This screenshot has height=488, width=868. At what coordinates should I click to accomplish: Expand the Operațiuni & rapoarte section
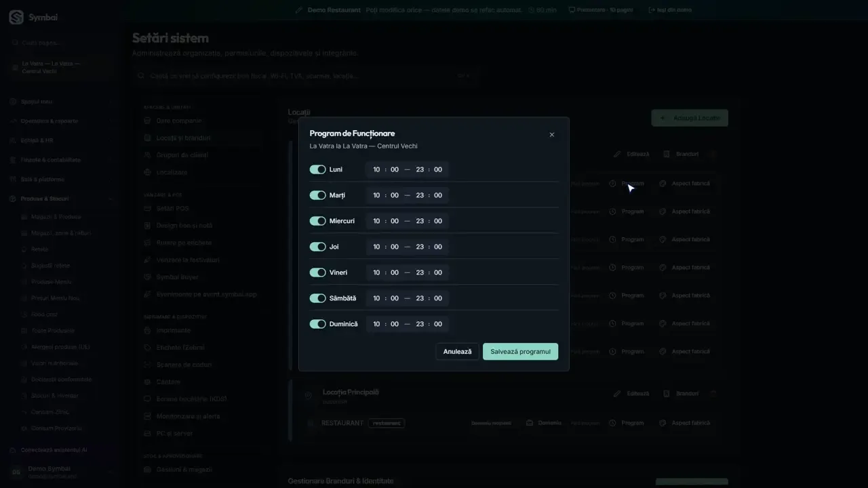coord(61,121)
